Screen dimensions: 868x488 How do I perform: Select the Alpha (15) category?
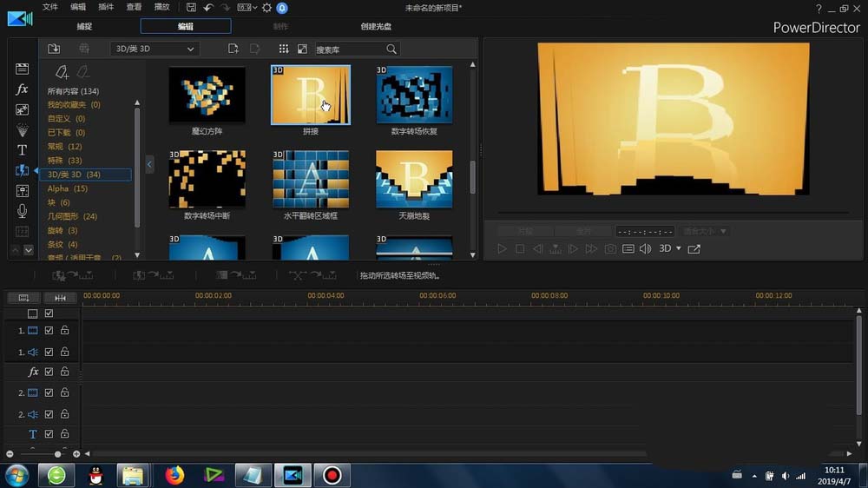[68, 189]
